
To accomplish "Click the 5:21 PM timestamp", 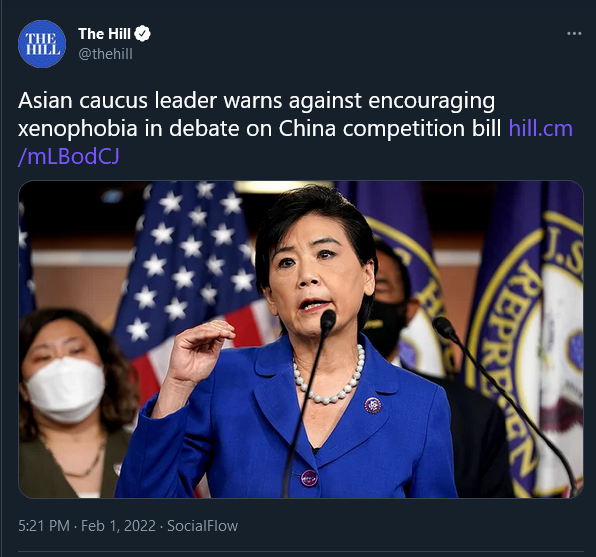I will pyautogui.click(x=44, y=526).
